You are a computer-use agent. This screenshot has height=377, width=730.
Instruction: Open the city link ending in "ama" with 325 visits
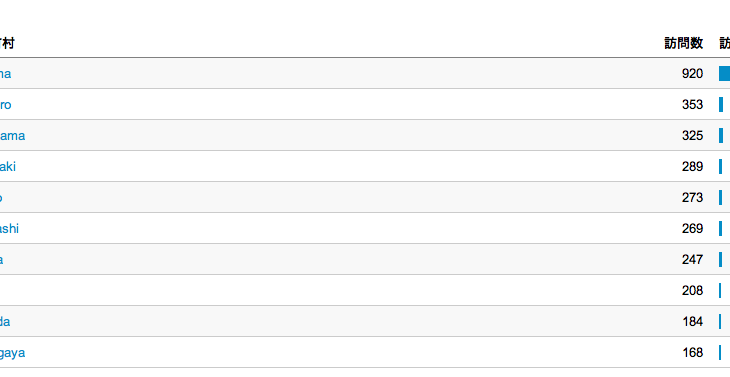point(12,136)
